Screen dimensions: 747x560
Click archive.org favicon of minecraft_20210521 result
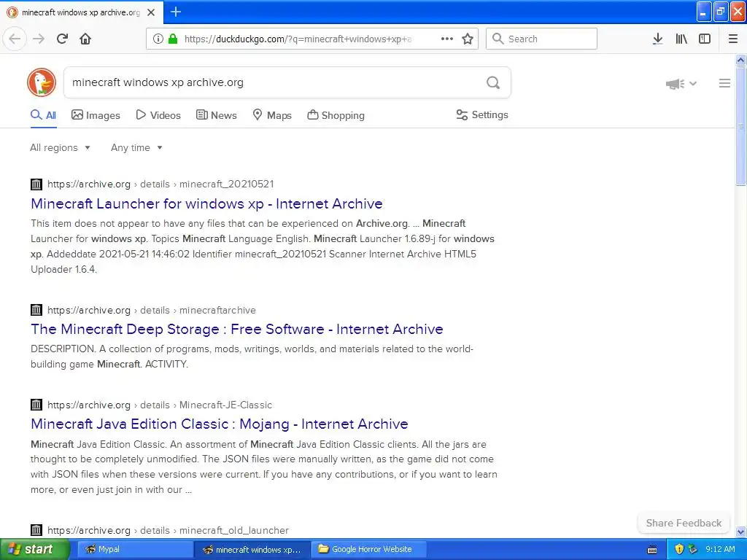coord(36,184)
